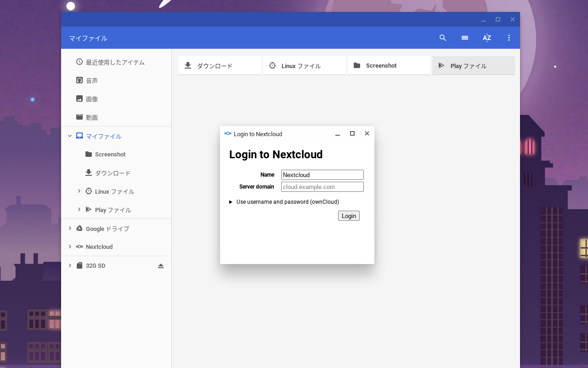Image resolution: width=588 pixels, height=368 pixels.
Task: Select 画像 in the sidebar
Action: [x=92, y=99]
